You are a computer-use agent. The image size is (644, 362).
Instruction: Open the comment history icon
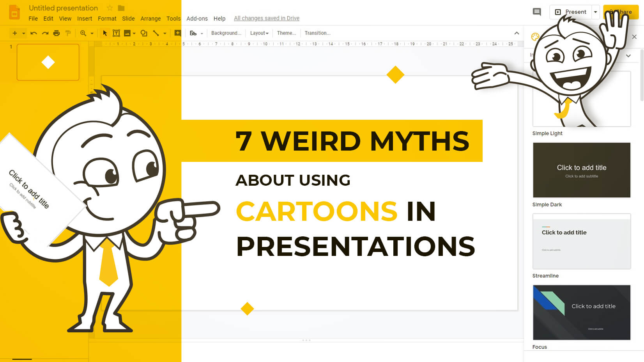click(537, 12)
